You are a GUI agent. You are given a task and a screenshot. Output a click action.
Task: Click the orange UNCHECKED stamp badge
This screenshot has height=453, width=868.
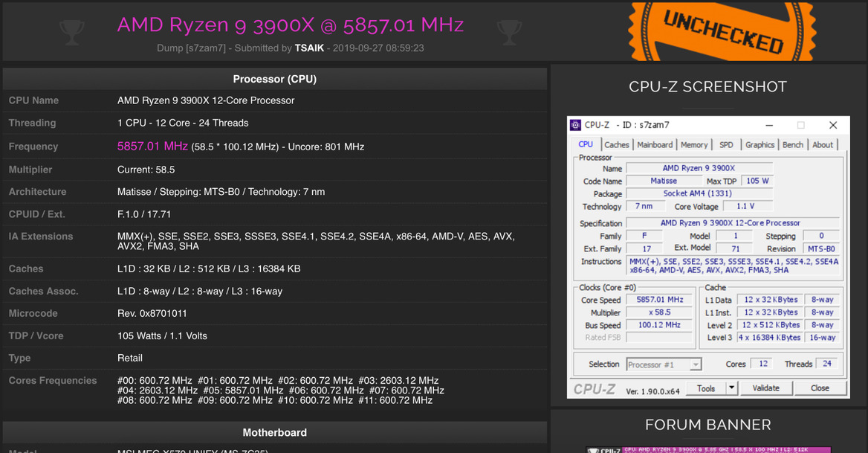point(722,31)
